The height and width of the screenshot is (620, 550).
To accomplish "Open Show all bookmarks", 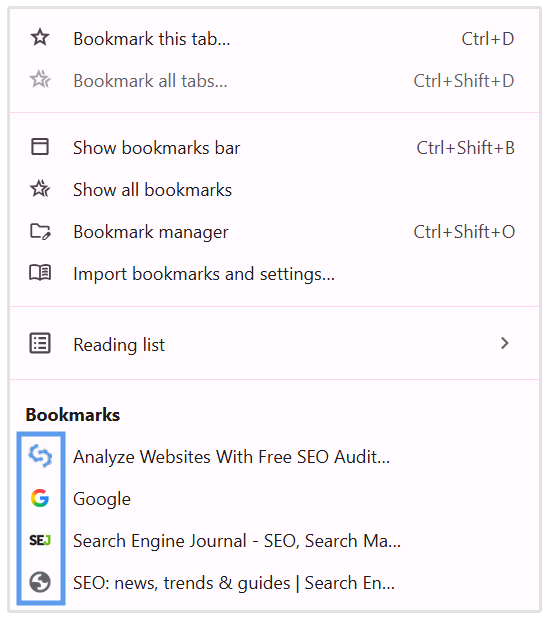I will [x=274, y=189].
